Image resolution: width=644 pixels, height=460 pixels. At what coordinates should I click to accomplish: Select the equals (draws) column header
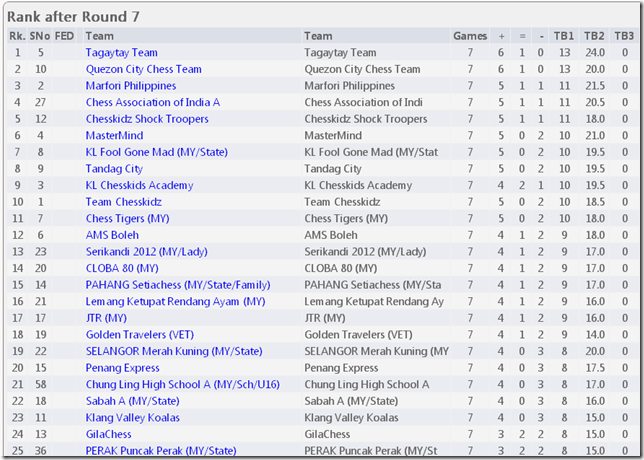pyautogui.click(x=522, y=36)
